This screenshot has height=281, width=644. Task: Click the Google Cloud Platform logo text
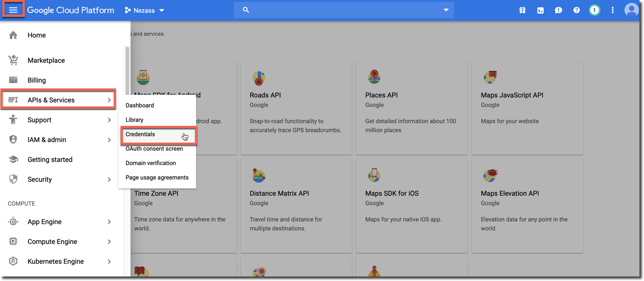point(70,10)
